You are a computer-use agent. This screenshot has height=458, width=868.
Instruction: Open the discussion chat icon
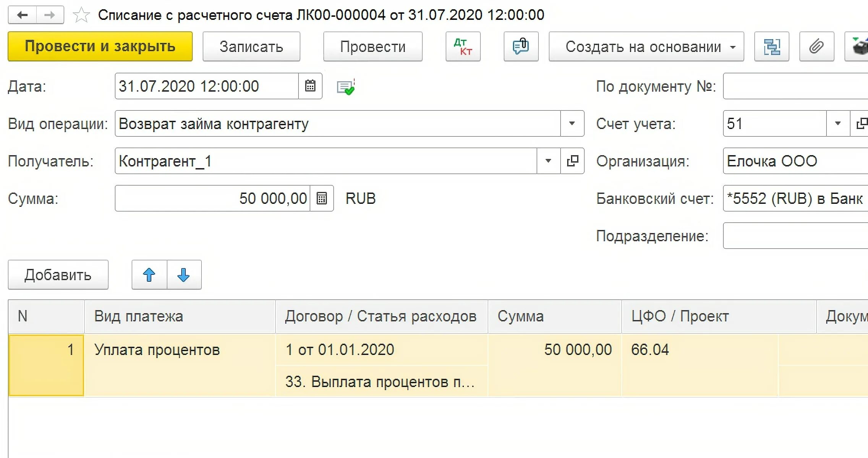point(521,47)
